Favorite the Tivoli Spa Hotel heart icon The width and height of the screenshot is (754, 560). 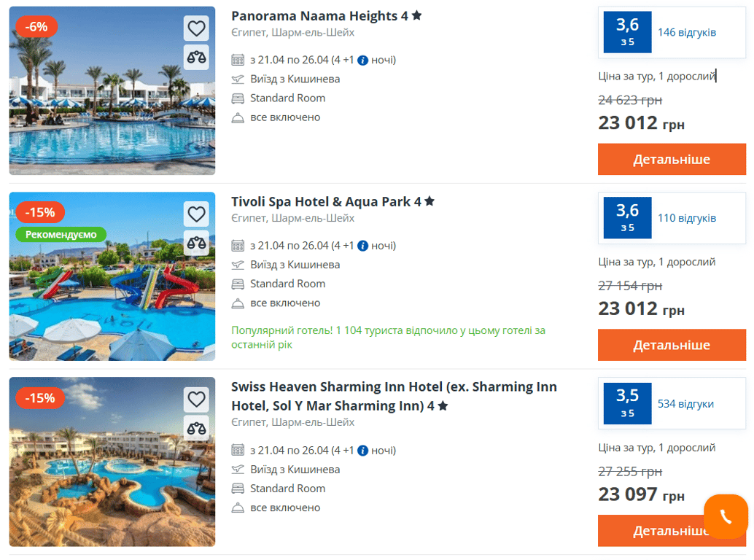[x=196, y=214]
